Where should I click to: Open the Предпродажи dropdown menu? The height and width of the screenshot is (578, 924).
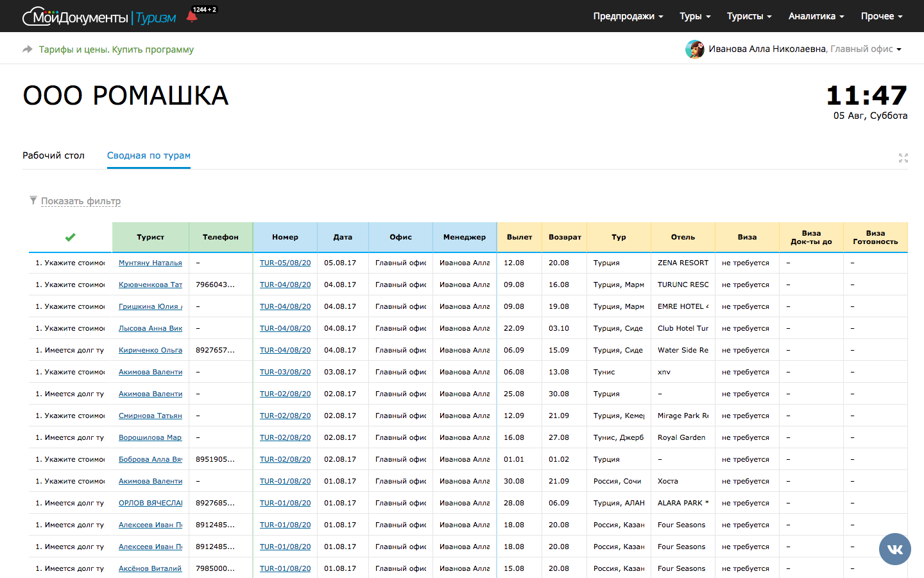point(628,16)
